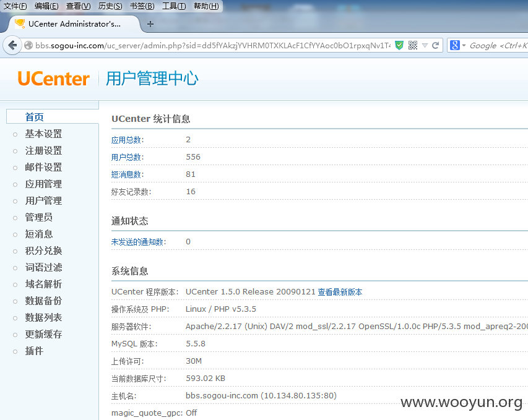Open 注册设置 in the sidebar
This screenshot has height=420, width=528.
pyautogui.click(x=43, y=150)
